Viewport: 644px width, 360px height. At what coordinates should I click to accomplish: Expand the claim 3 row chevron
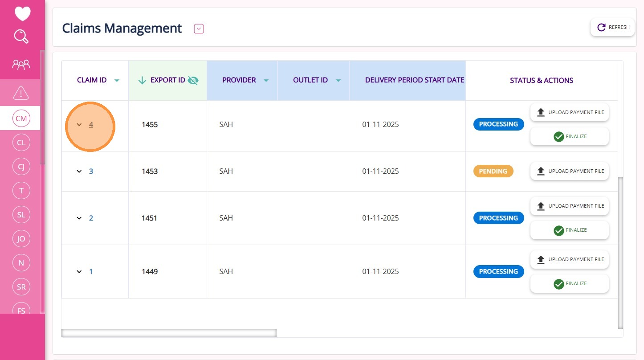click(x=79, y=171)
